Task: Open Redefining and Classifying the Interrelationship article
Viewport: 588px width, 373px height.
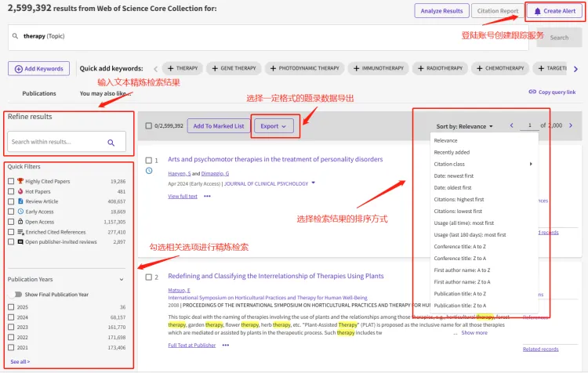Action: [x=276, y=276]
